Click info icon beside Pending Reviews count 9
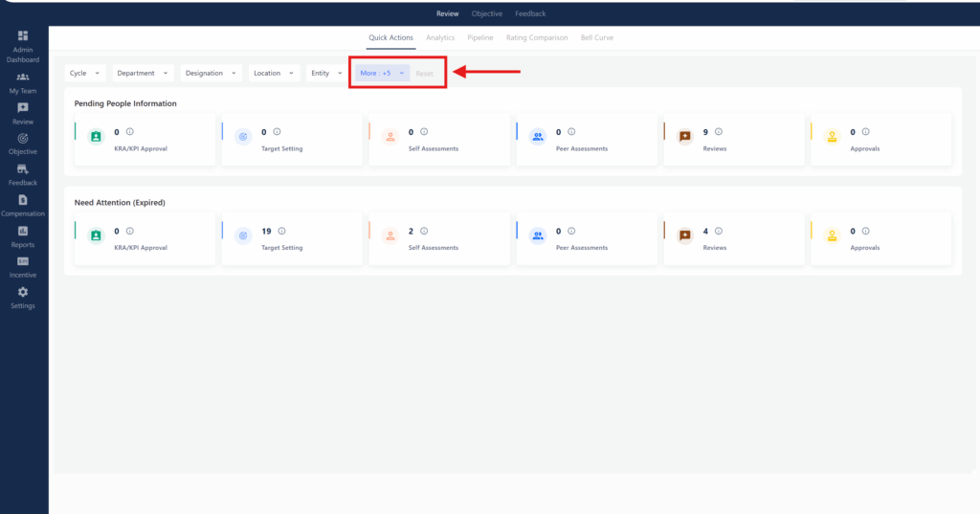The image size is (980, 514). coord(719,132)
